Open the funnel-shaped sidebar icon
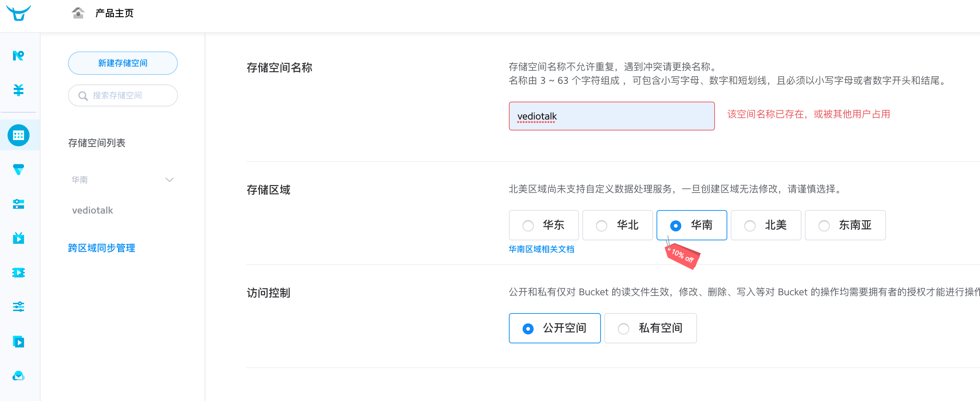 18,169
